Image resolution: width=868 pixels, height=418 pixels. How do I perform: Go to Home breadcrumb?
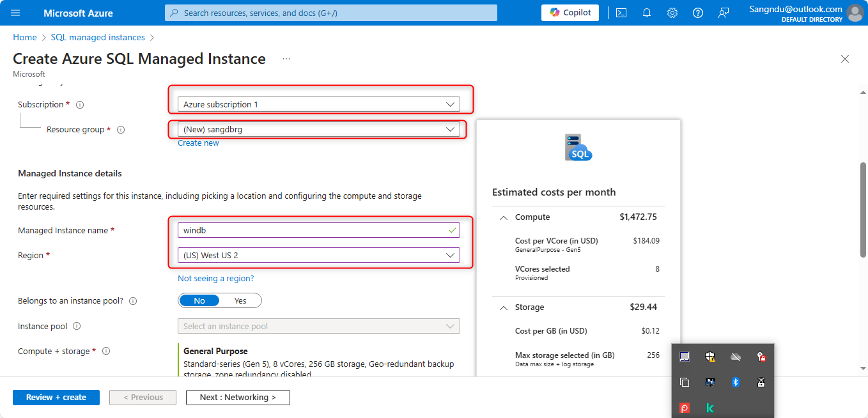point(25,38)
